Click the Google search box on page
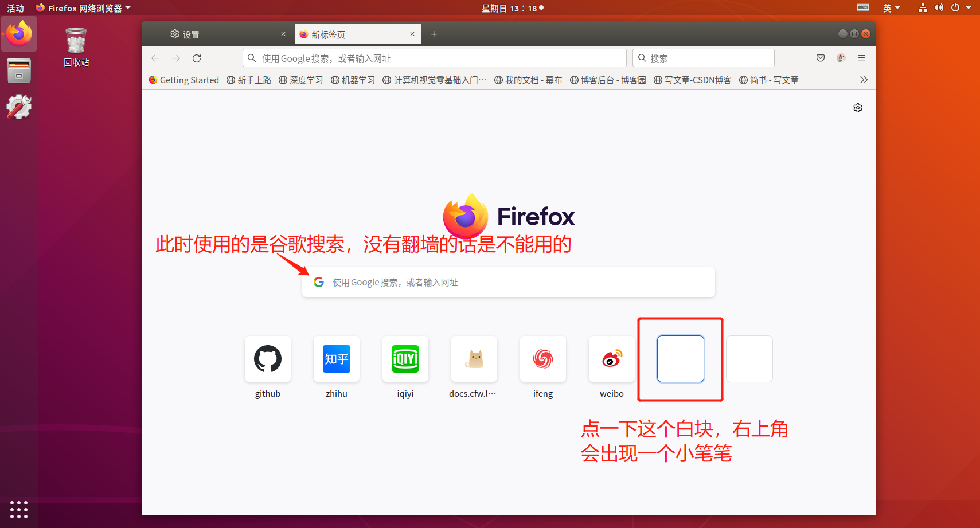This screenshot has width=980, height=528. [508, 282]
